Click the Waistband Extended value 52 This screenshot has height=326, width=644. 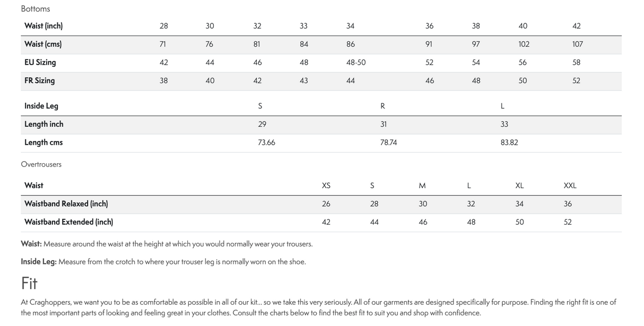pos(568,222)
